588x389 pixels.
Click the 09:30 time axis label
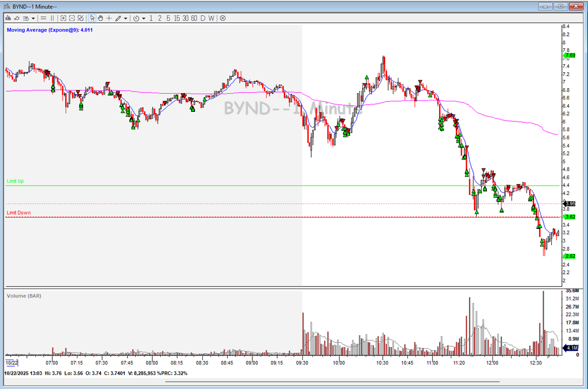point(302,363)
